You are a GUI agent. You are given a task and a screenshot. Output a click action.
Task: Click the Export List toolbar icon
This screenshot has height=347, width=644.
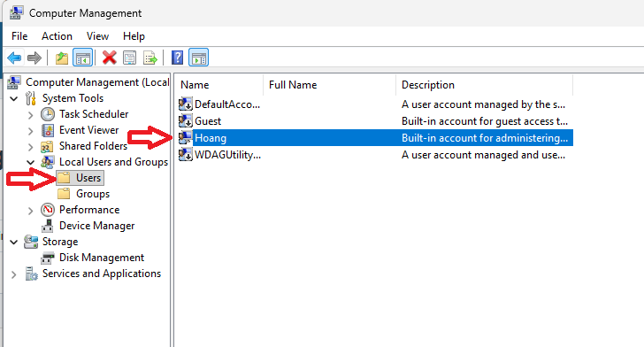coord(149,58)
